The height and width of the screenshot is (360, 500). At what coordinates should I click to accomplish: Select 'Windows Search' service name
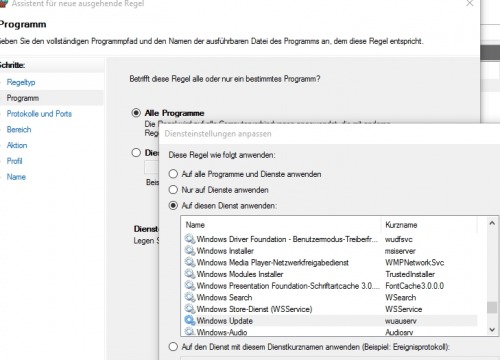pos(224,297)
